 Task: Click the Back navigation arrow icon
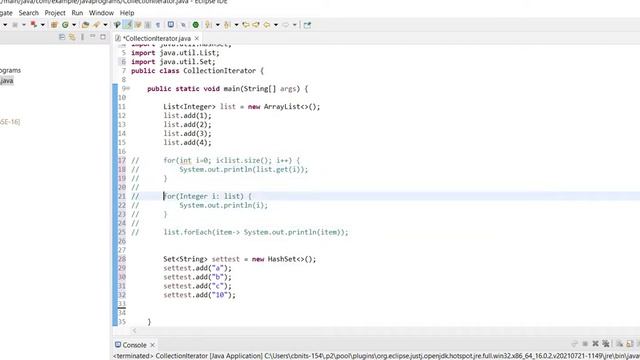pos(267,25)
